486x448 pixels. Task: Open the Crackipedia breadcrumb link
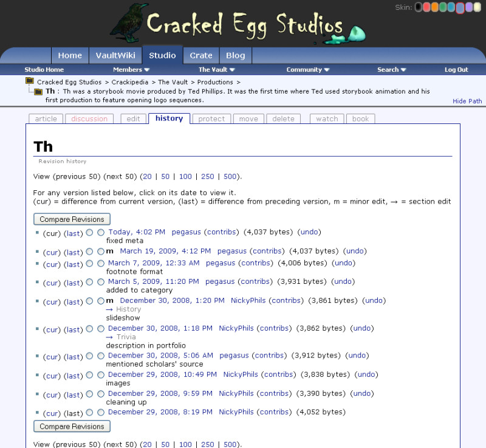tap(130, 82)
